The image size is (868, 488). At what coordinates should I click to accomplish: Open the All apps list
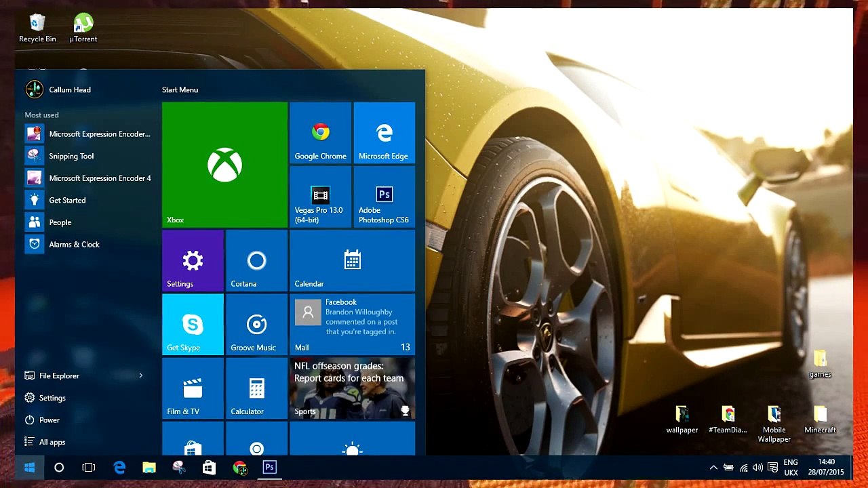(x=52, y=442)
